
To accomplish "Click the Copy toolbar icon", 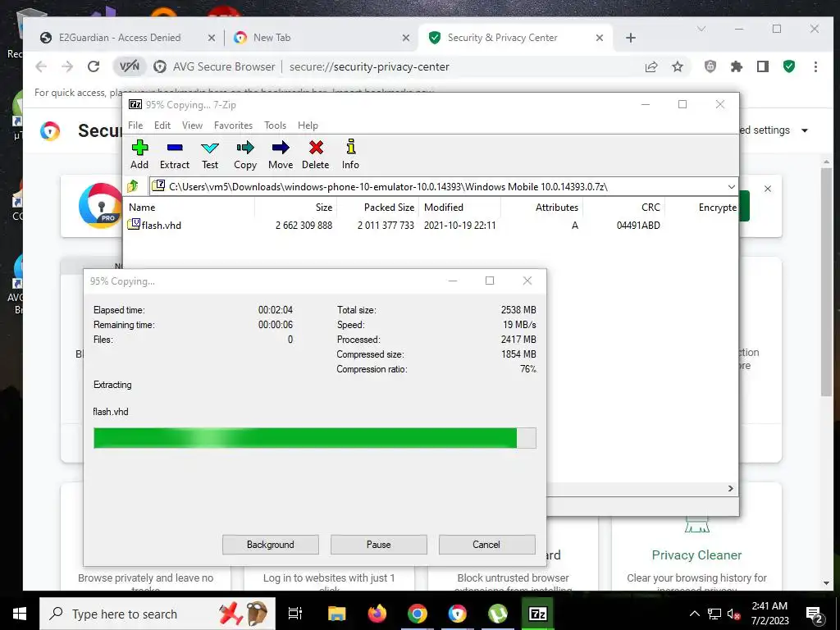I will (245, 154).
